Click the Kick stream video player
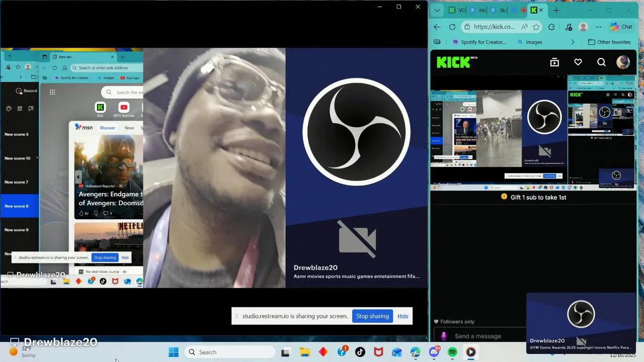The width and height of the screenshot is (644, 362). click(x=533, y=133)
